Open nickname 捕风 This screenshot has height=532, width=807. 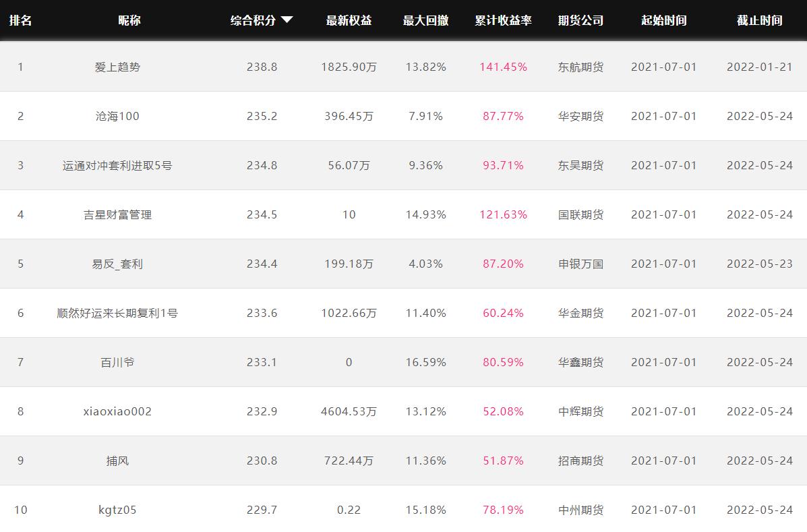[x=117, y=461]
